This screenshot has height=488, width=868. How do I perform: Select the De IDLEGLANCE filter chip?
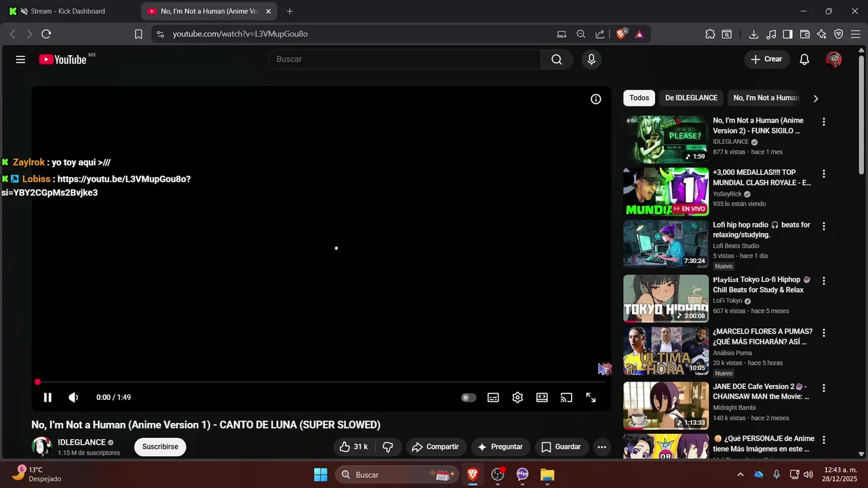coord(691,98)
